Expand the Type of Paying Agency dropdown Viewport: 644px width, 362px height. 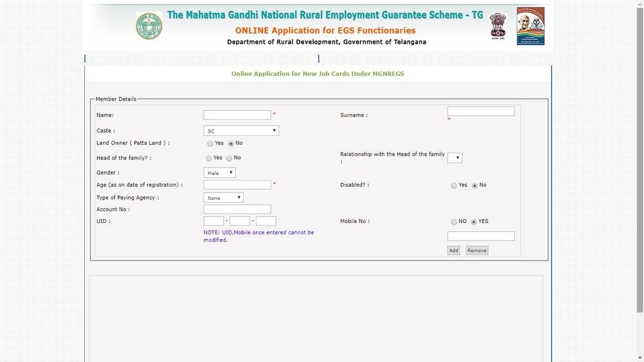223,198
